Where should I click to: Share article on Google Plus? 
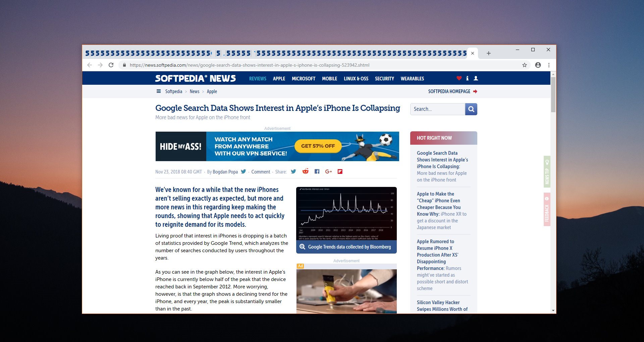pyautogui.click(x=328, y=172)
